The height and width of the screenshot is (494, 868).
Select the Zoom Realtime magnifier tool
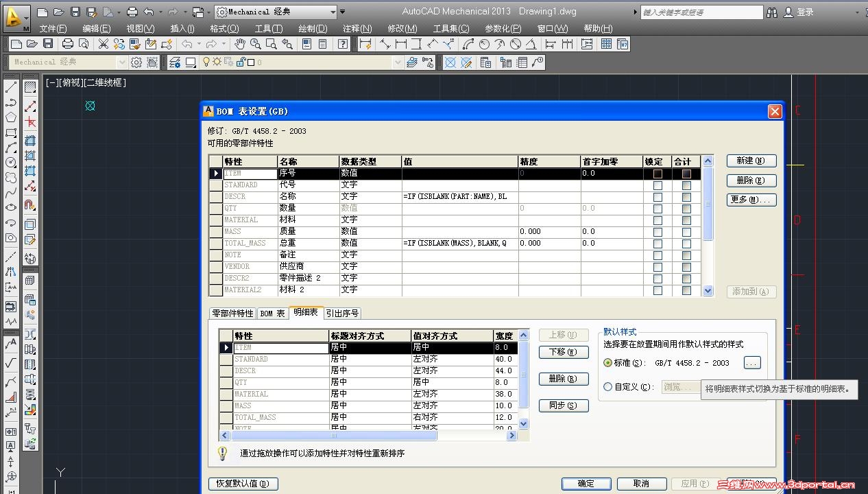(x=256, y=44)
